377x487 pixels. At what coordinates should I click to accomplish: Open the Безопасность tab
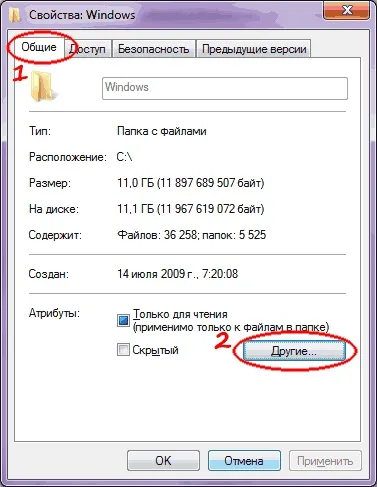[x=154, y=49]
